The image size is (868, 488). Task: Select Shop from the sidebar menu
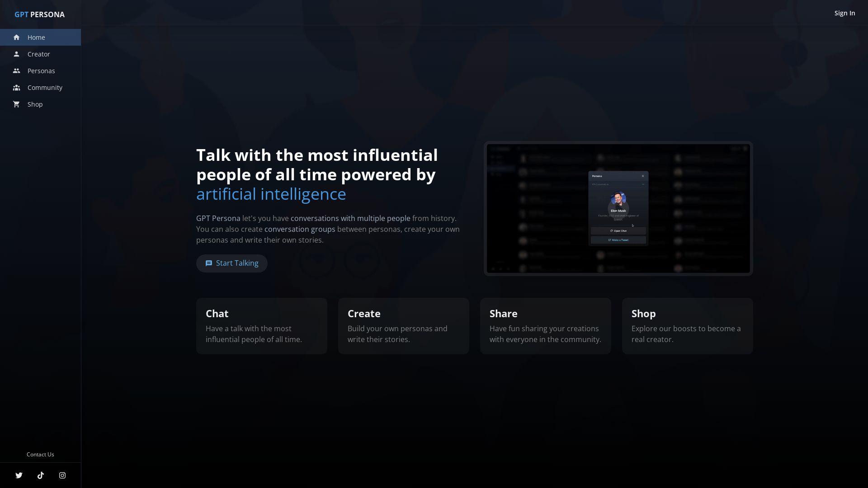[x=35, y=104]
